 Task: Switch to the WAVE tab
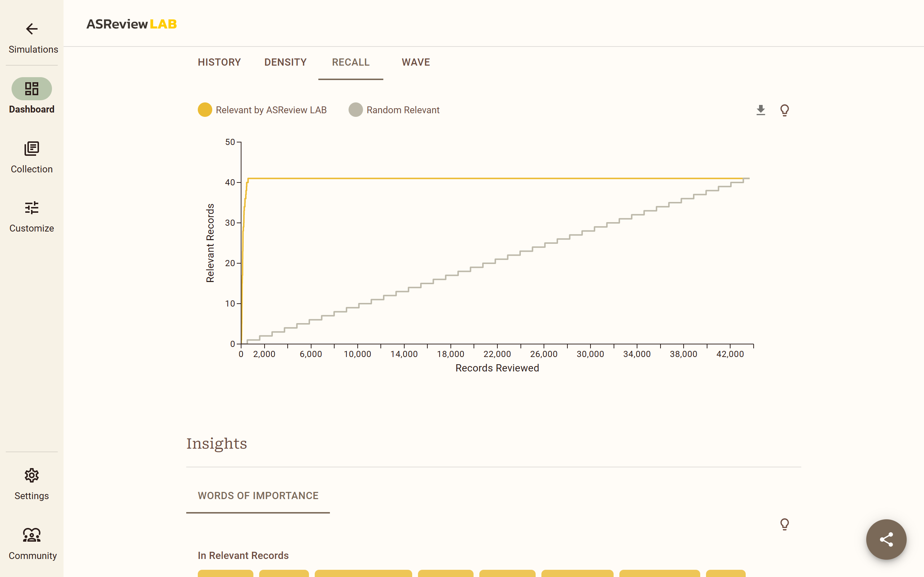pos(416,62)
